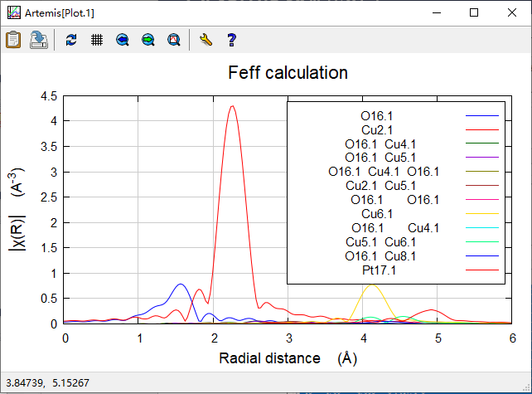Click the Pt17.1 legend entry
The image size is (532, 394).
point(379,270)
